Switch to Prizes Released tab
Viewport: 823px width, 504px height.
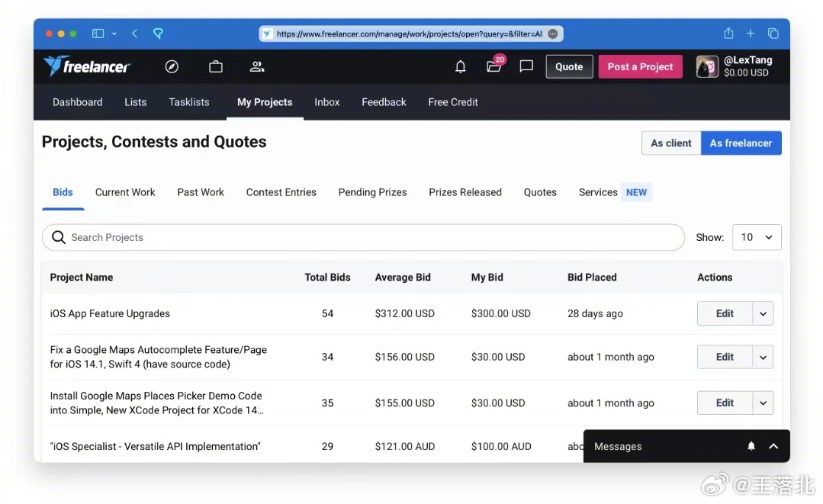(x=465, y=192)
